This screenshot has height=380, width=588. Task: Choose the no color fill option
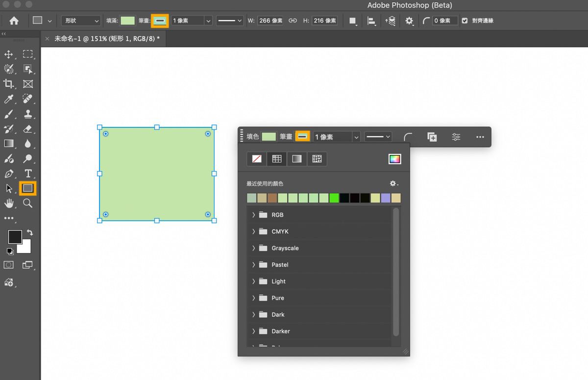[256, 159]
